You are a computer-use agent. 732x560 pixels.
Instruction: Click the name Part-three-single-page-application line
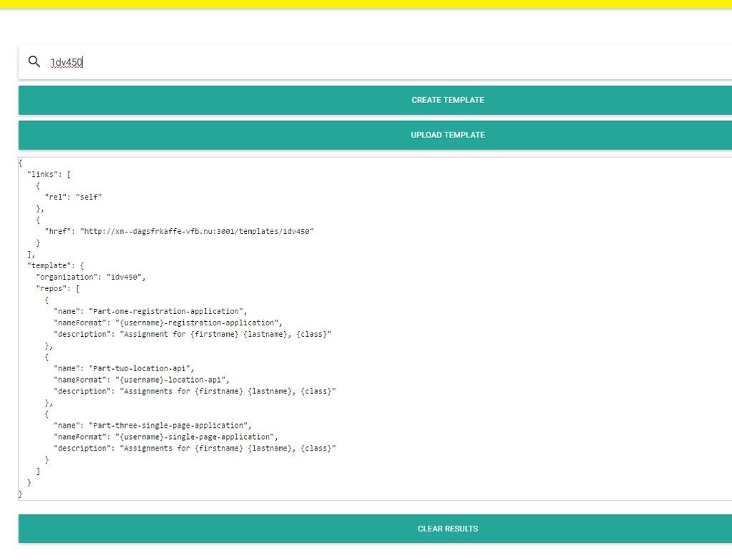(x=152, y=426)
